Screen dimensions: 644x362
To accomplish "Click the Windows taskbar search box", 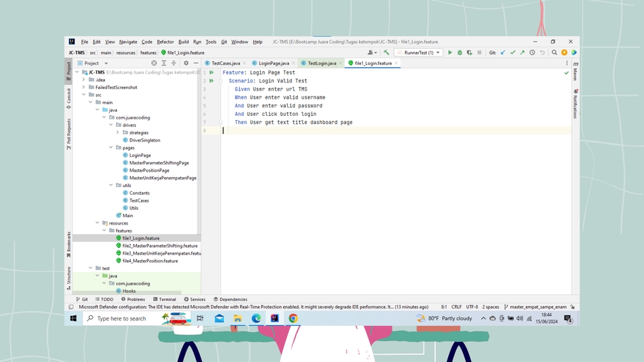I will 121,318.
